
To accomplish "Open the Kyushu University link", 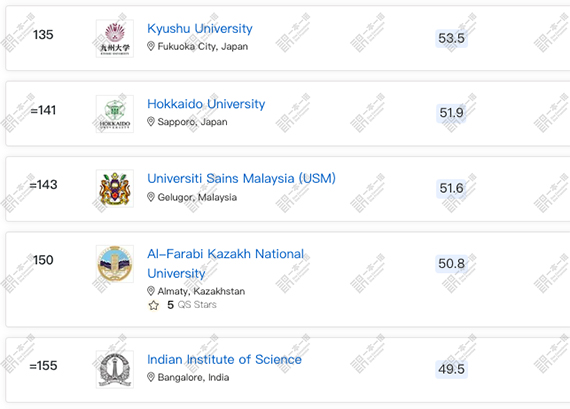I will tap(200, 28).
